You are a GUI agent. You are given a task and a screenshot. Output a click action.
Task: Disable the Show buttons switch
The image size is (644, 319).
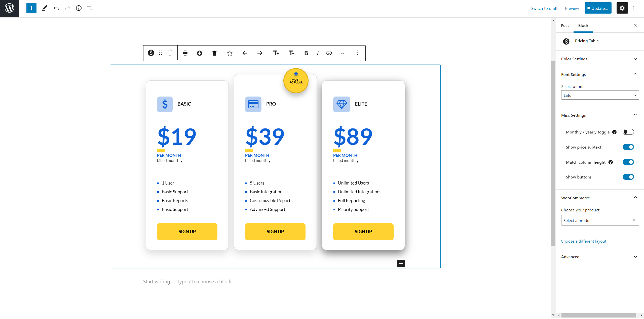pos(628,177)
